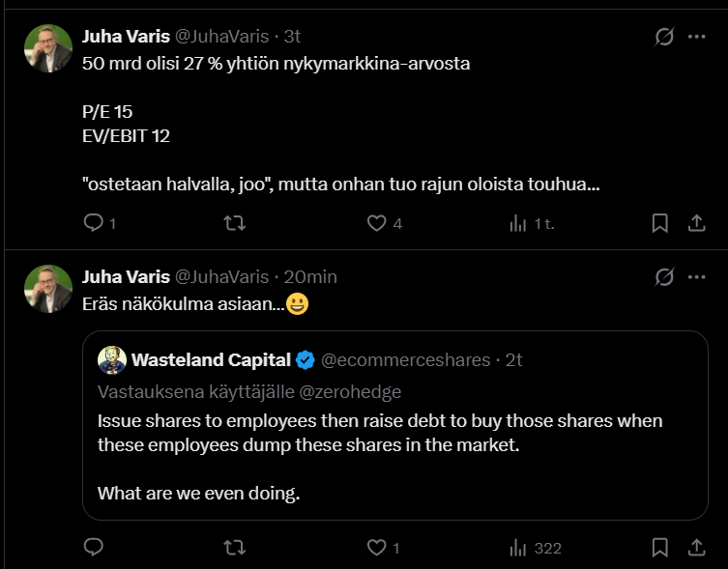Retweet the 50 mrd tweet
Image resolution: width=728 pixels, height=569 pixels.
234,223
